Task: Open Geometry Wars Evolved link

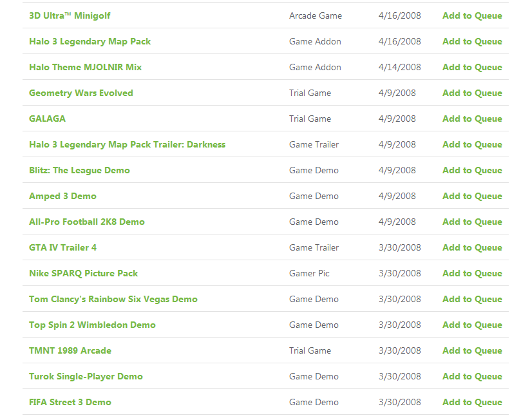Action: tap(81, 93)
